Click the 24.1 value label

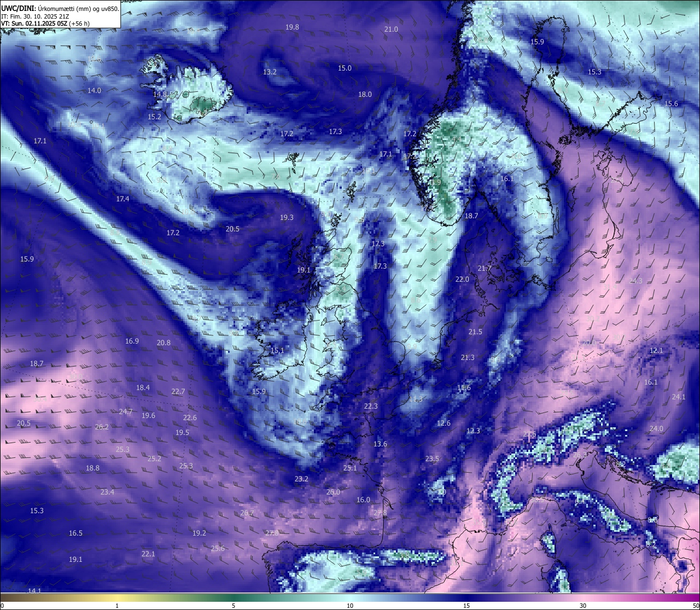(678, 397)
